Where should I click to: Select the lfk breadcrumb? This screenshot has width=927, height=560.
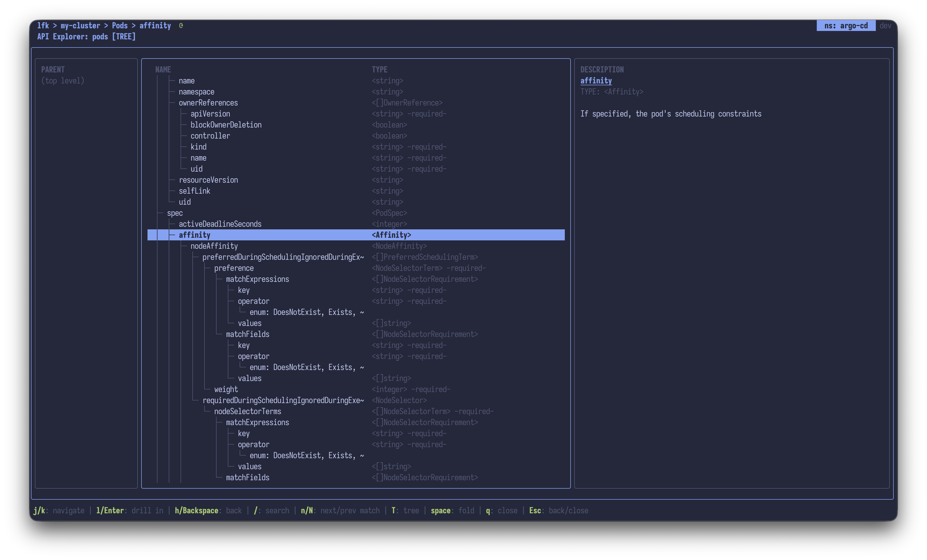43,25
